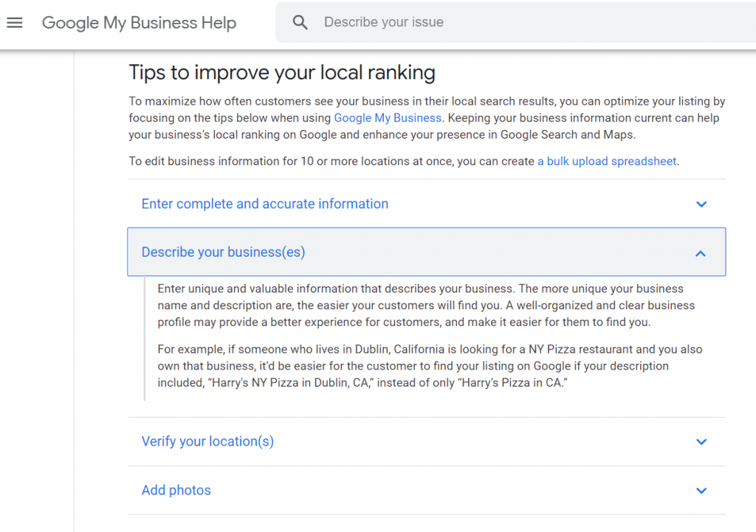The image size is (756, 532).
Task: Open the hamburger main menu
Action: [15, 23]
